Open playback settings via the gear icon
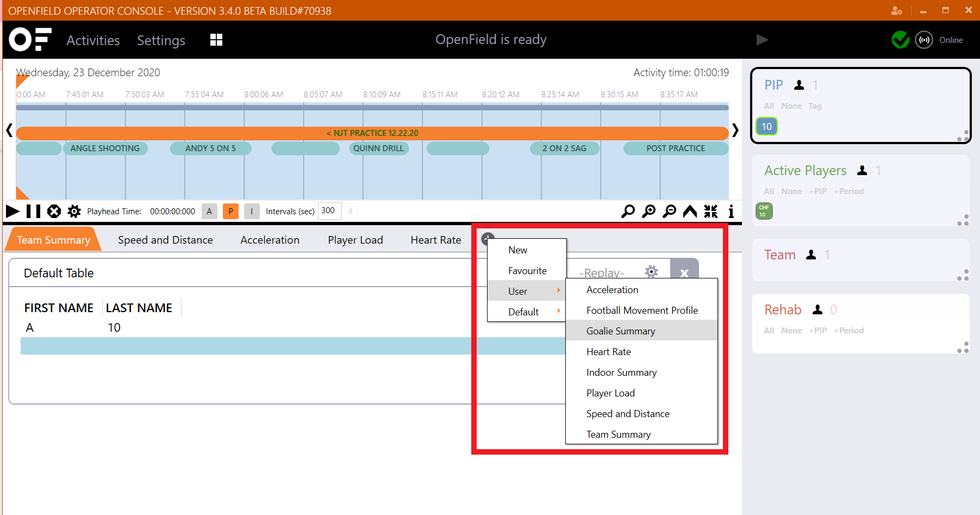Image resolution: width=980 pixels, height=515 pixels. [74, 211]
